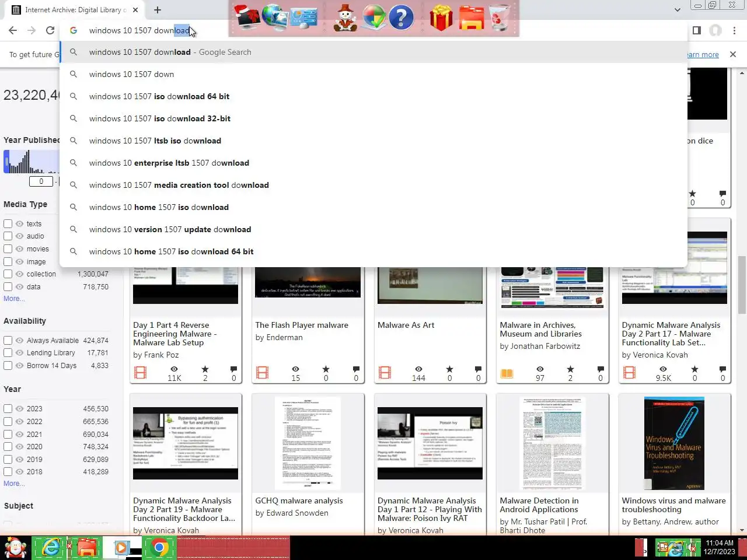Click in the address bar search text

139,30
